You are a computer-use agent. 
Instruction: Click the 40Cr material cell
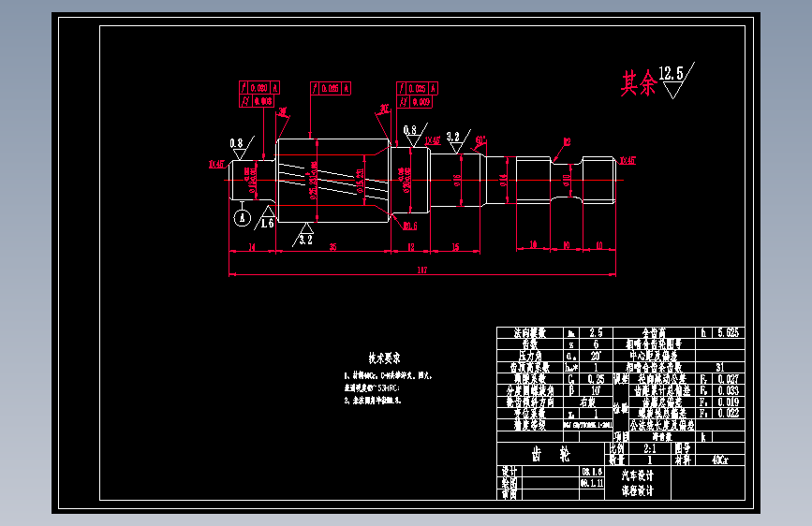pyautogui.click(x=720, y=460)
